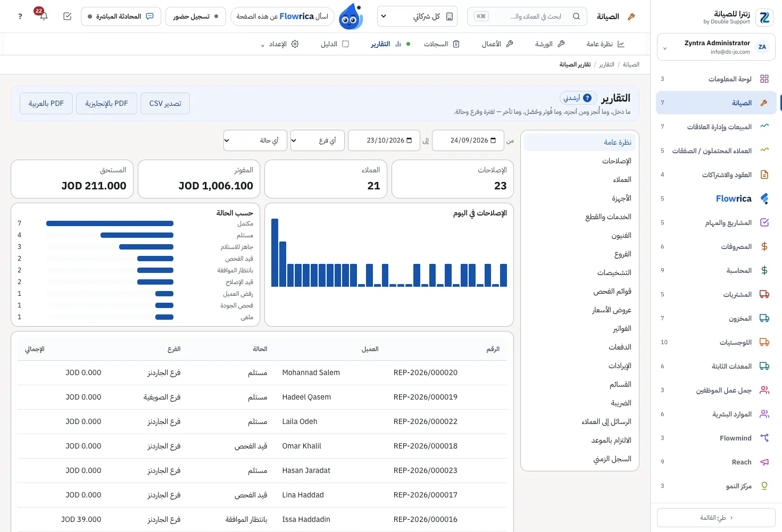Open اللوجستيات logistics in sidebar
Image resolution: width=782 pixels, height=532 pixels.
[x=716, y=342]
